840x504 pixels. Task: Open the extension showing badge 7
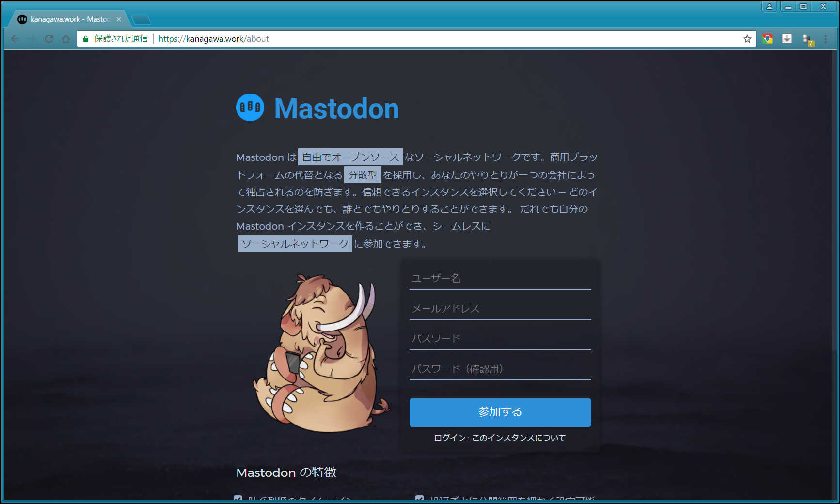807,39
